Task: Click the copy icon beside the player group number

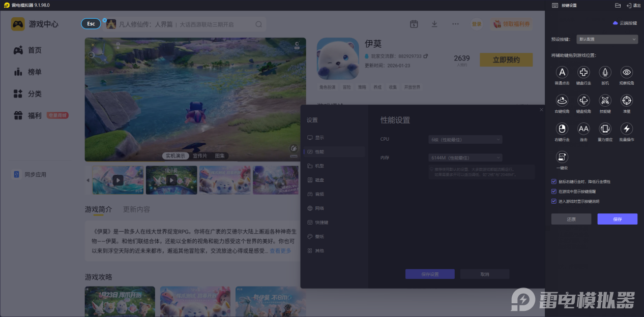Action: pos(426,56)
